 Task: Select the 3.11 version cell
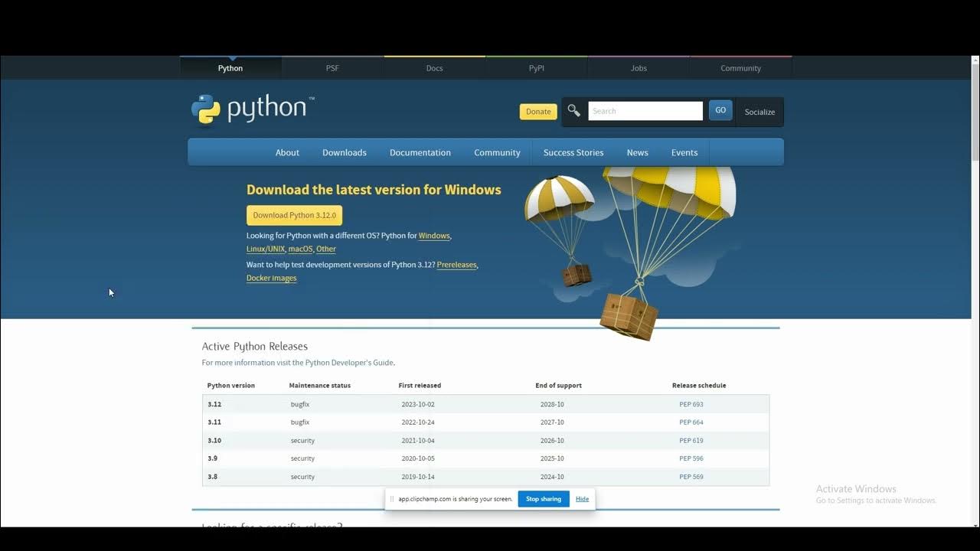214,422
